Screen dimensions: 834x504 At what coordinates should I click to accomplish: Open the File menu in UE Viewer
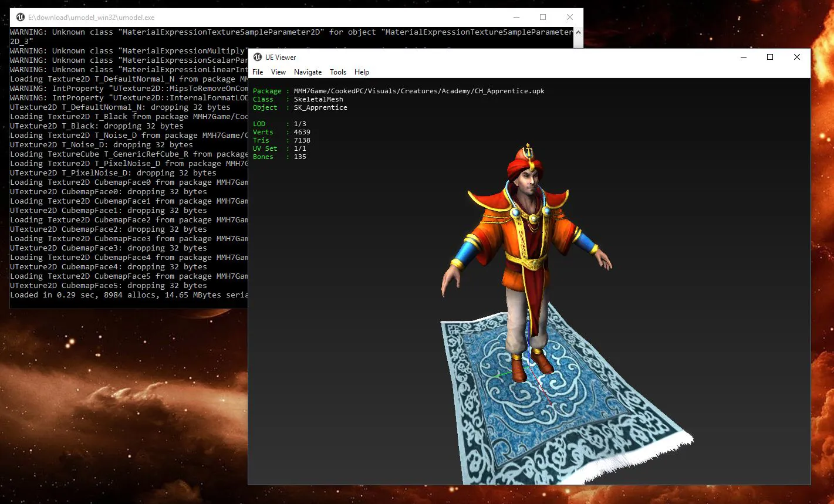[x=258, y=72]
